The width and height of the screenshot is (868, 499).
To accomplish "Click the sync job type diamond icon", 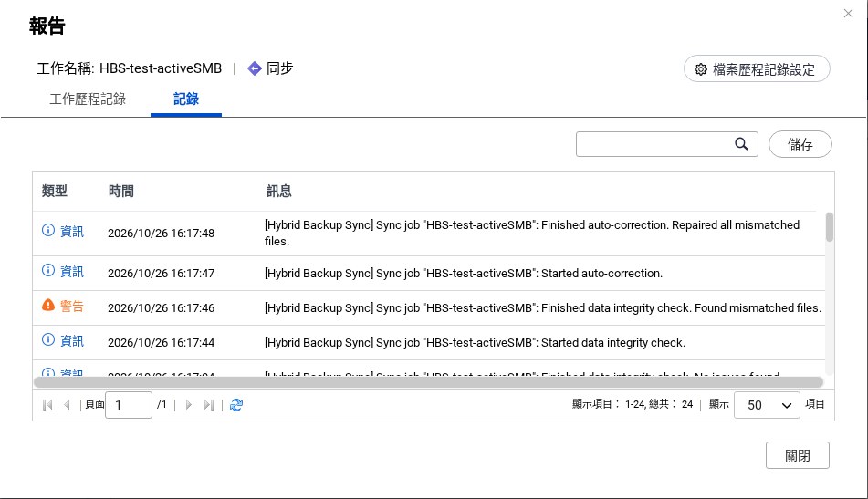I will click(x=255, y=68).
